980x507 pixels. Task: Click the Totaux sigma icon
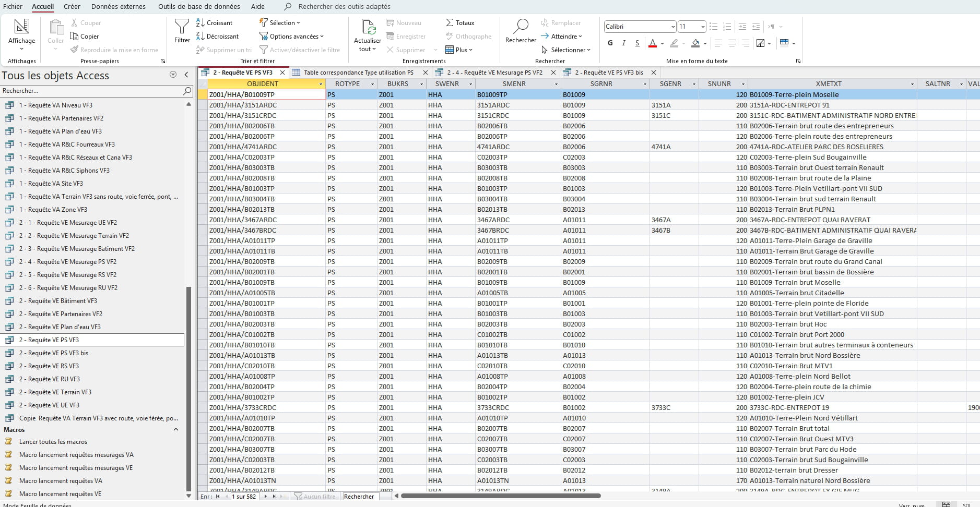[450, 23]
